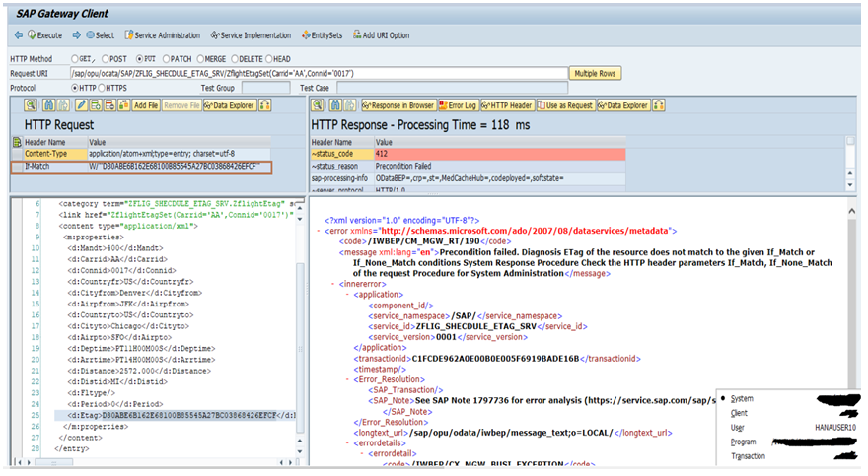Click the HTTP Header button

tap(507, 105)
